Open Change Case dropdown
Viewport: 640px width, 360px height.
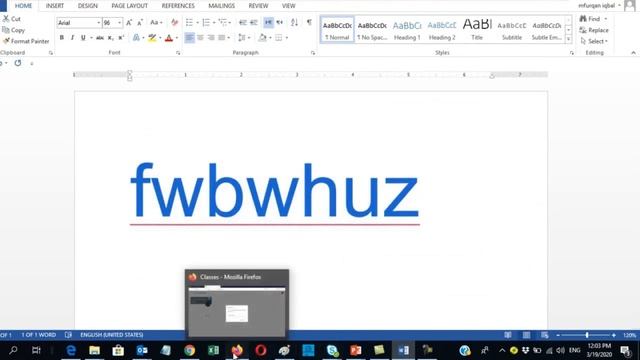tap(156, 22)
